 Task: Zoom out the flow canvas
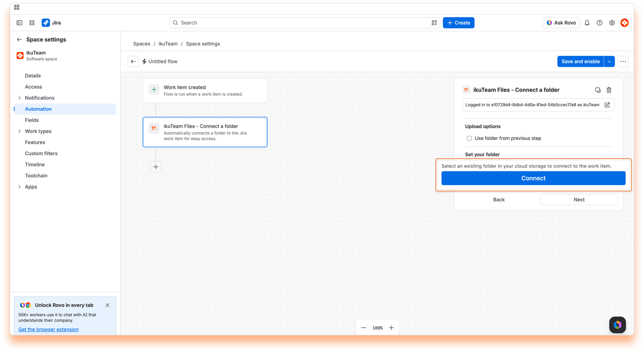click(363, 328)
